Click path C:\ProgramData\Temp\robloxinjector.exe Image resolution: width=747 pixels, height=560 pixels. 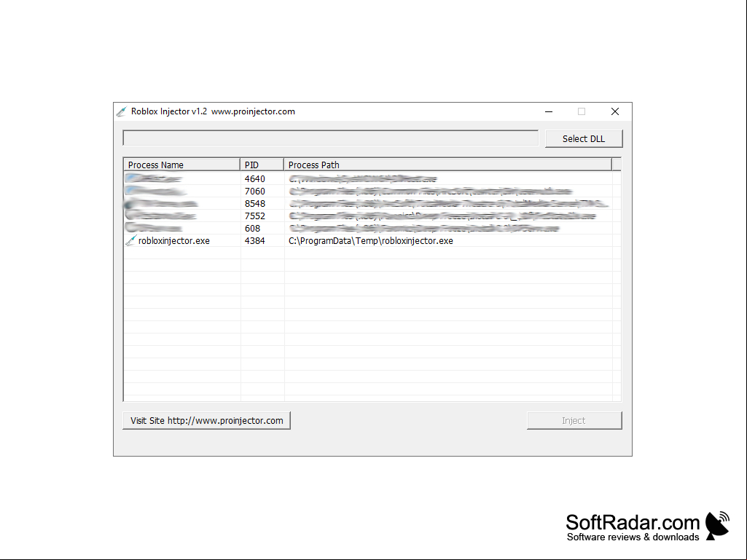tap(371, 241)
